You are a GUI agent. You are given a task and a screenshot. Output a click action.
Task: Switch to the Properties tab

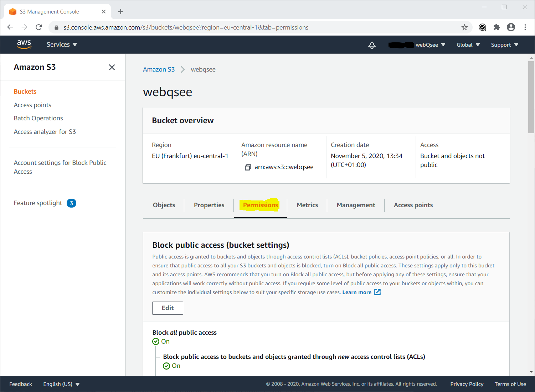tap(209, 205)
